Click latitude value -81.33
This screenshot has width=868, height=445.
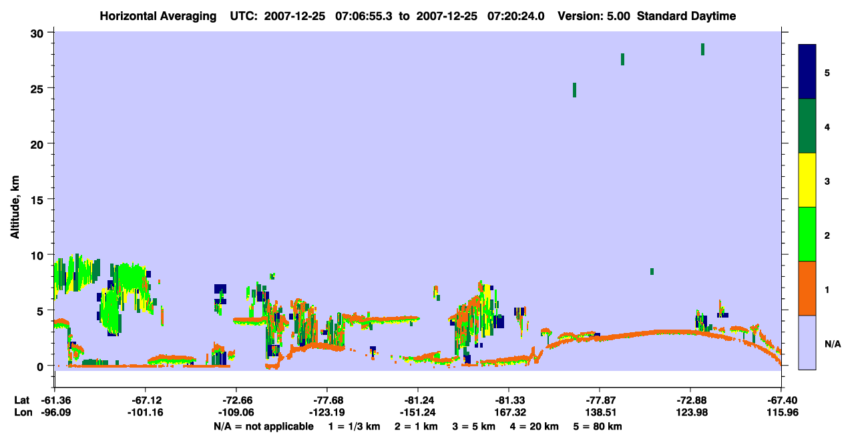click(x=509, y=400)
